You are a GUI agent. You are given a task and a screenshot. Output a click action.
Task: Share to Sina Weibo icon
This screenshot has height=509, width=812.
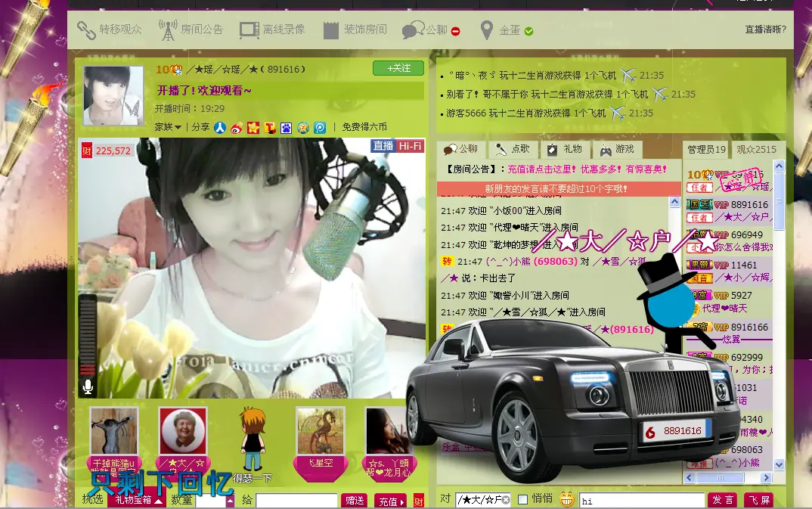coord(237,127)
